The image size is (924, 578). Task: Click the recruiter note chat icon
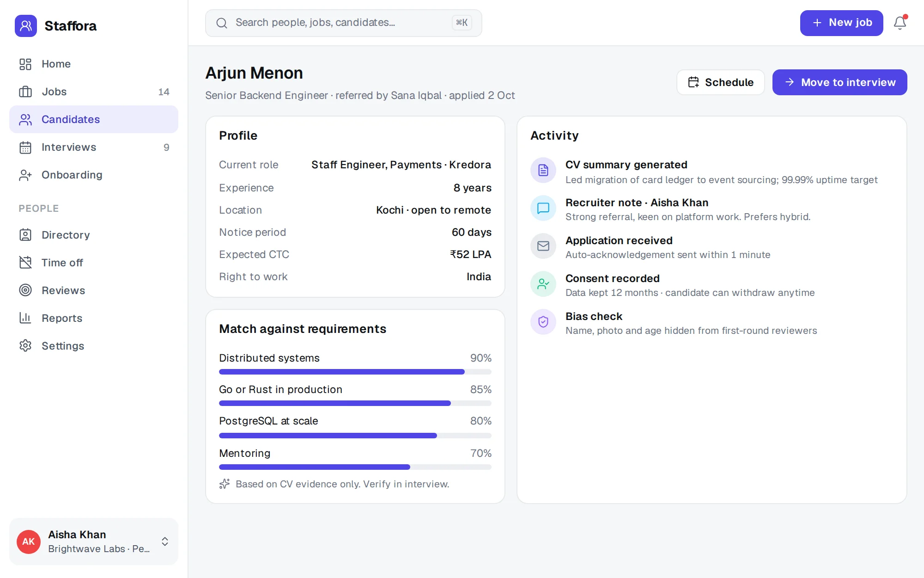click(x=543, y=208)
